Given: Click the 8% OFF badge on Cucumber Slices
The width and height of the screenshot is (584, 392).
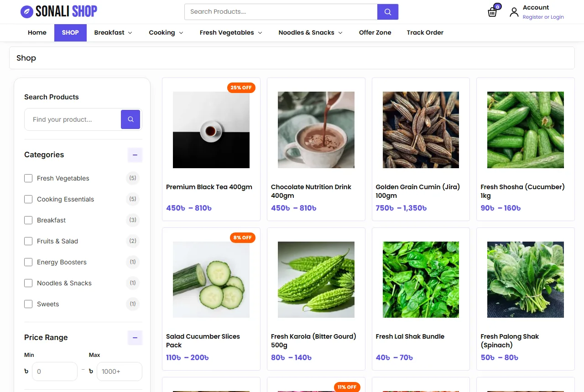Looking at the screenshot, I should pyautogui.click(x=243, y=237).
